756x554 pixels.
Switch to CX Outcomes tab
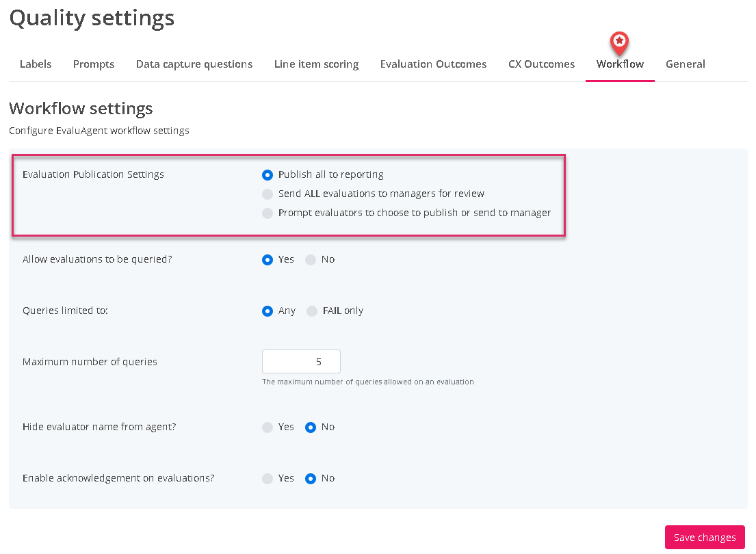coord(541,64)
